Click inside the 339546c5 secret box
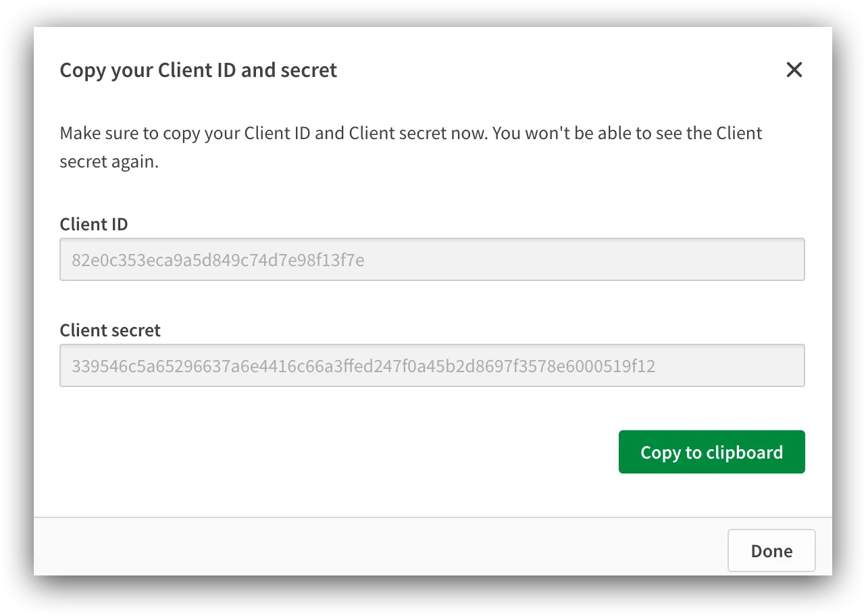The image size is (866, 616). click(432, 365)
